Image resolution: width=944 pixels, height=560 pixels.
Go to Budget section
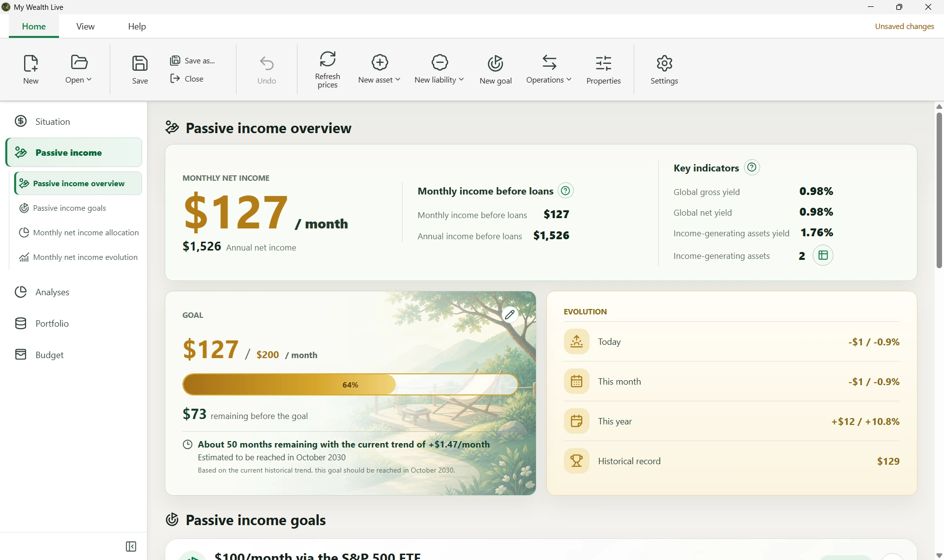click(x=74, y=355)
